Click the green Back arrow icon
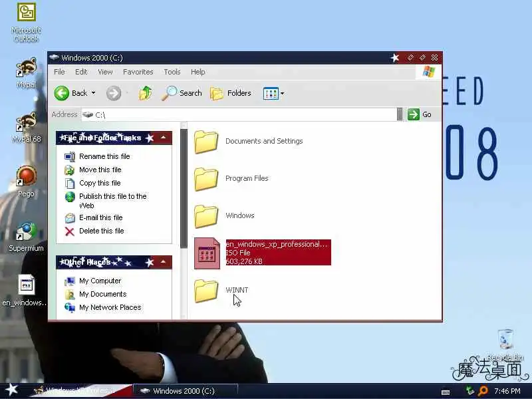 click(61, 93)
